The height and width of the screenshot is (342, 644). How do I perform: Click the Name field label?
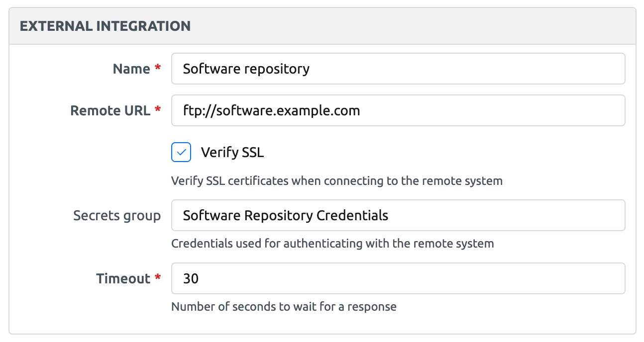tap(131, 69)
